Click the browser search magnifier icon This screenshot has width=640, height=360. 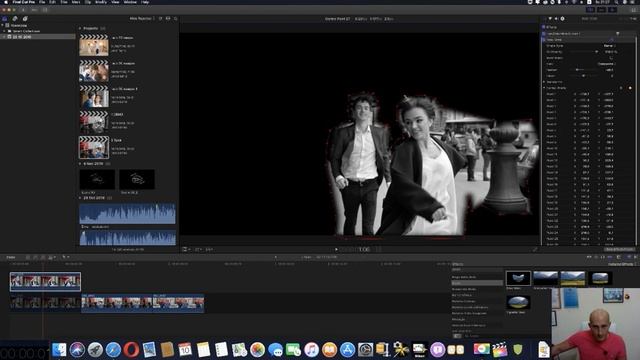176,18
